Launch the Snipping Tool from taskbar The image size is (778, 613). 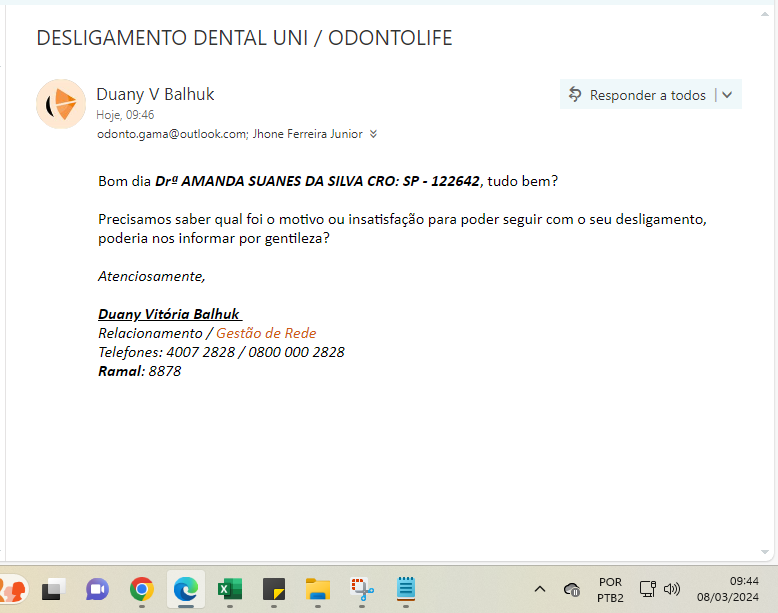pos(362,589)
